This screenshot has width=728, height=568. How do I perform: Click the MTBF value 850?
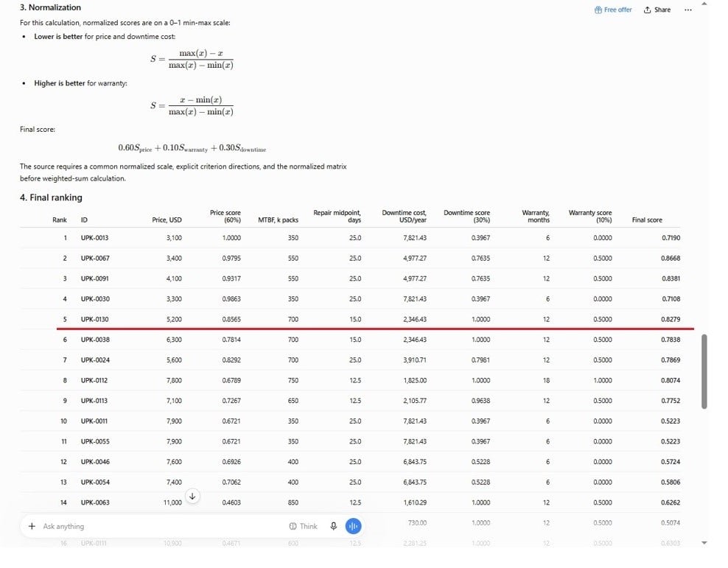pos(293,502)
